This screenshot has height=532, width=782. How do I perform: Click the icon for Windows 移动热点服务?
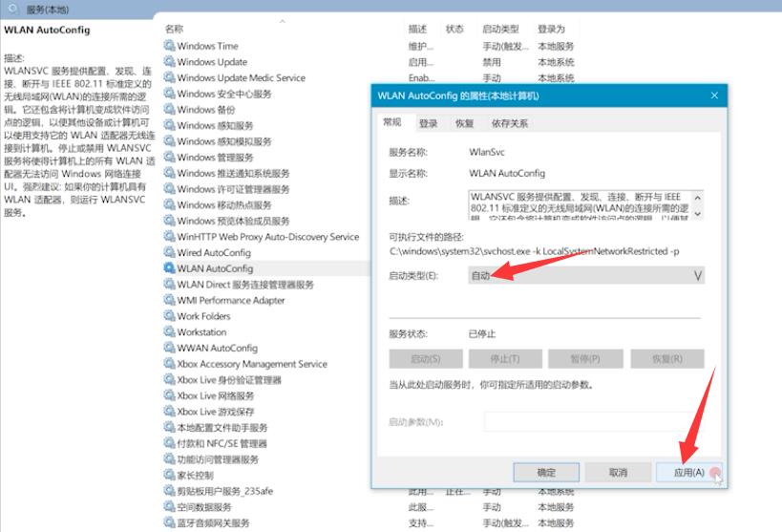170,204
